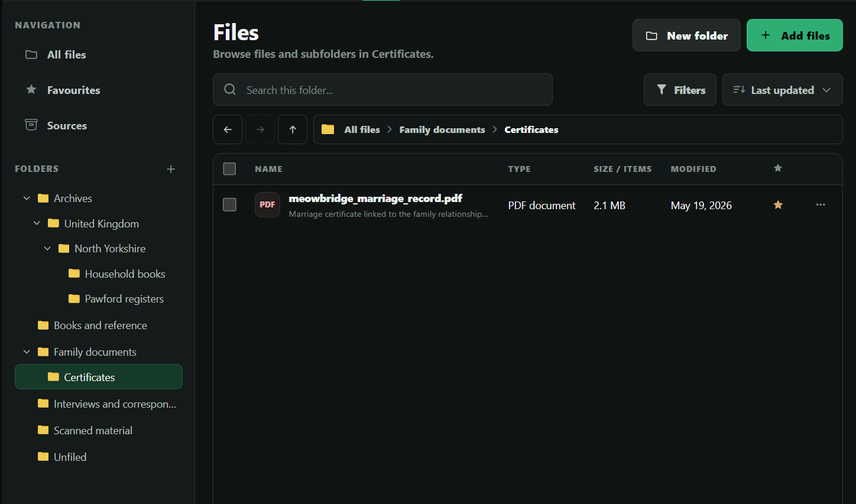Click the back arrow navigation button
Viewport: 856px width, 504px height.
pyautogui.click(x=228, y=129)
